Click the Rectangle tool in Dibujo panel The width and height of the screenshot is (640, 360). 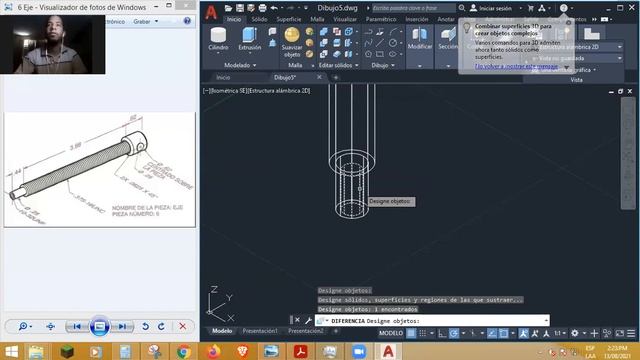tap(380, 54)
